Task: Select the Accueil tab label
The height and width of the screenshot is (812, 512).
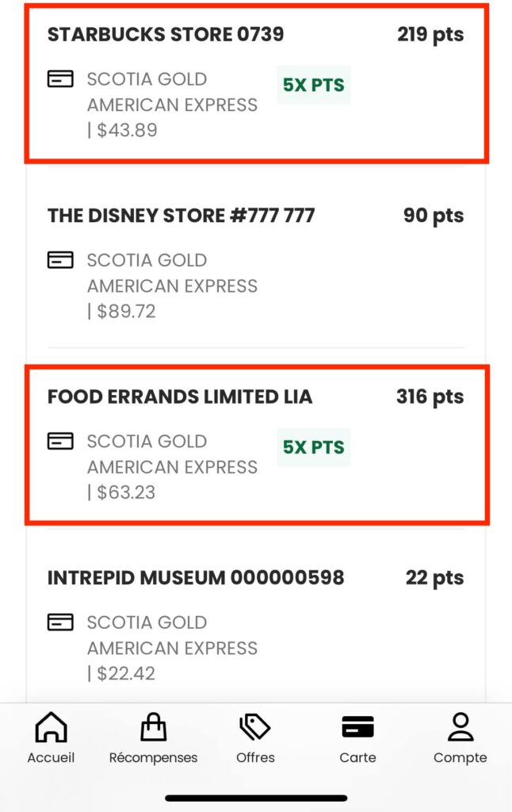Action: (x=51, y=757)
